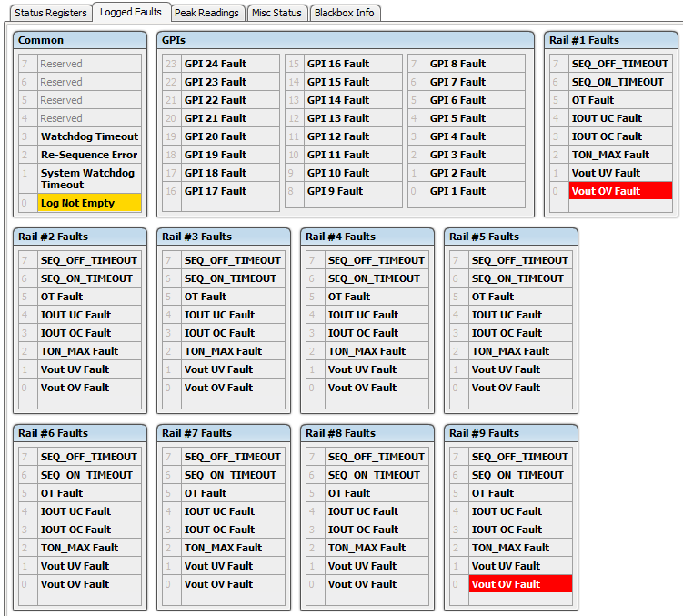Open the Peak Readings tab
Viewport: 683px width, 616px height.
[x=206, y=13]
